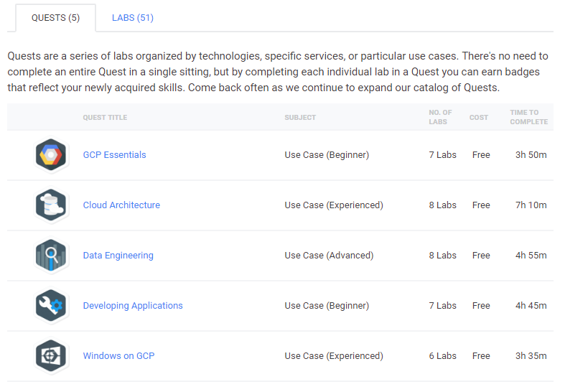Open the Cloud Architecture quest link
565x392 pixels.
pyautogui.click(x=121, y=205)
